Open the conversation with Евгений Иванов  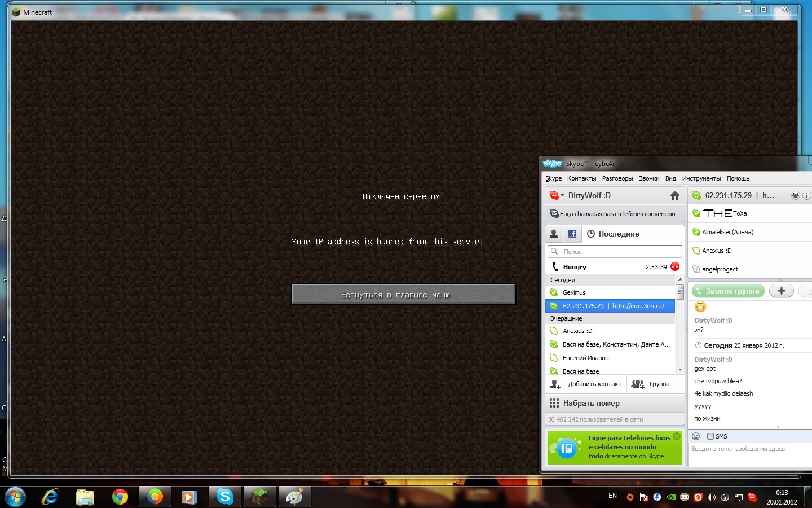(x=610, y=358)
